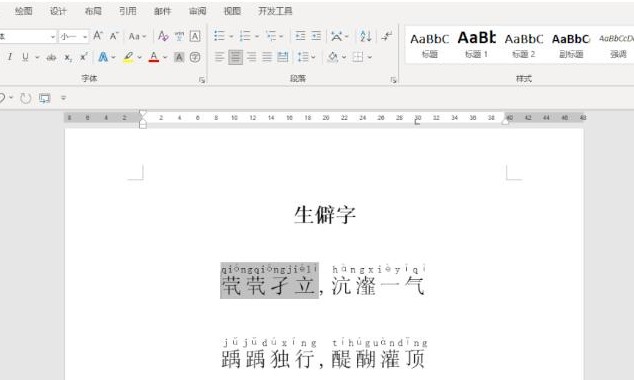Image resolution: width=634 pixels, height=380 pixels.
Task: Click the right indent marker on ruler
Action: click(x=505, y=121)
